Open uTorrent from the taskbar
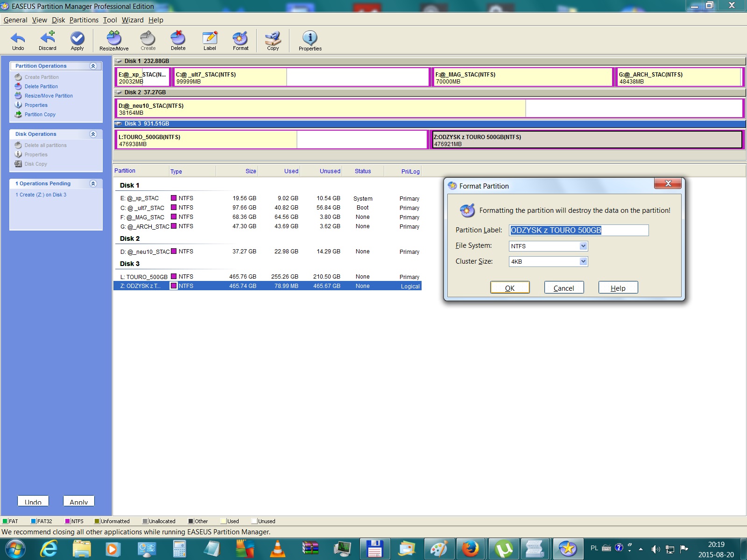 coord(503,549)
